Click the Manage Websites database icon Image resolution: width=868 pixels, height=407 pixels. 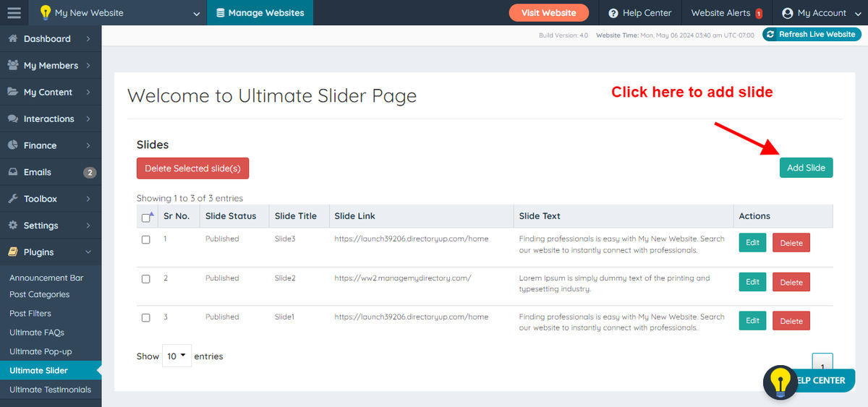pyautogui.click(x=220, y=13)
